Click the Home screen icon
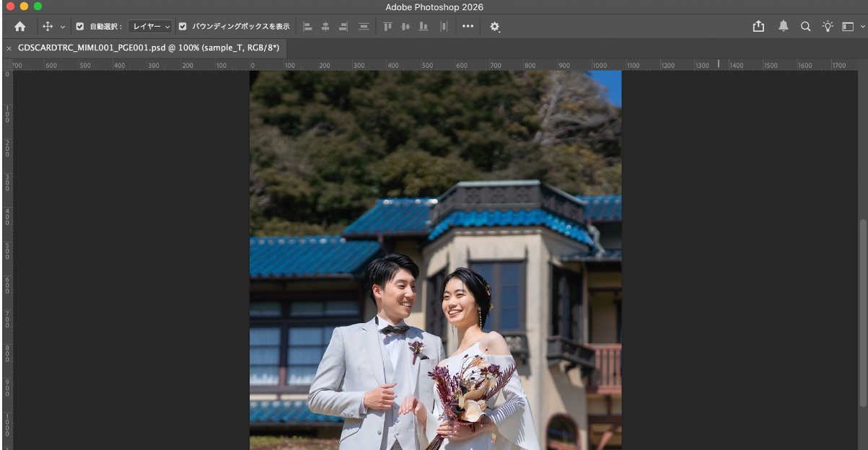 pos(19,26)
